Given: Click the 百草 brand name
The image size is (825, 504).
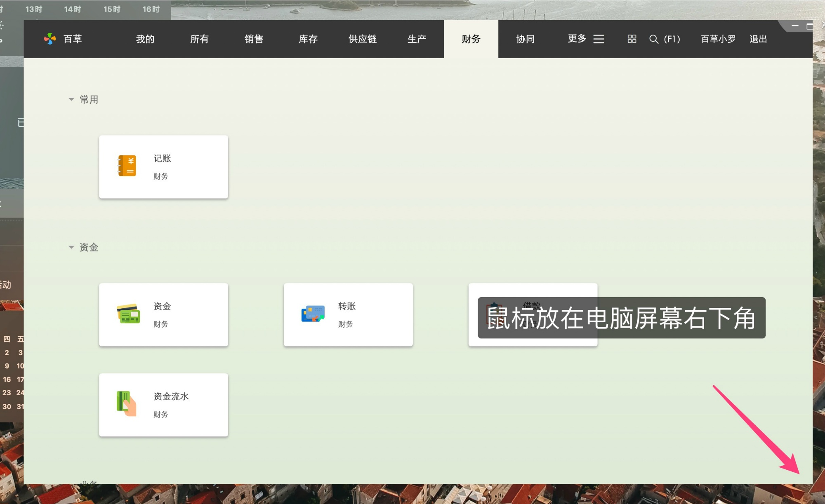Looking at the screenshot, I should (x=73, y=39).
